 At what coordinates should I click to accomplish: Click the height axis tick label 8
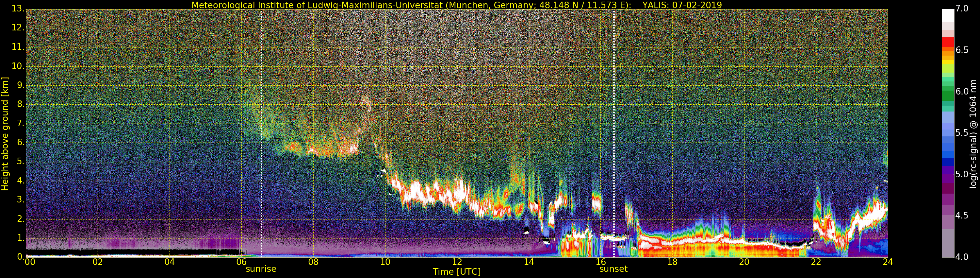click(21, 104)
